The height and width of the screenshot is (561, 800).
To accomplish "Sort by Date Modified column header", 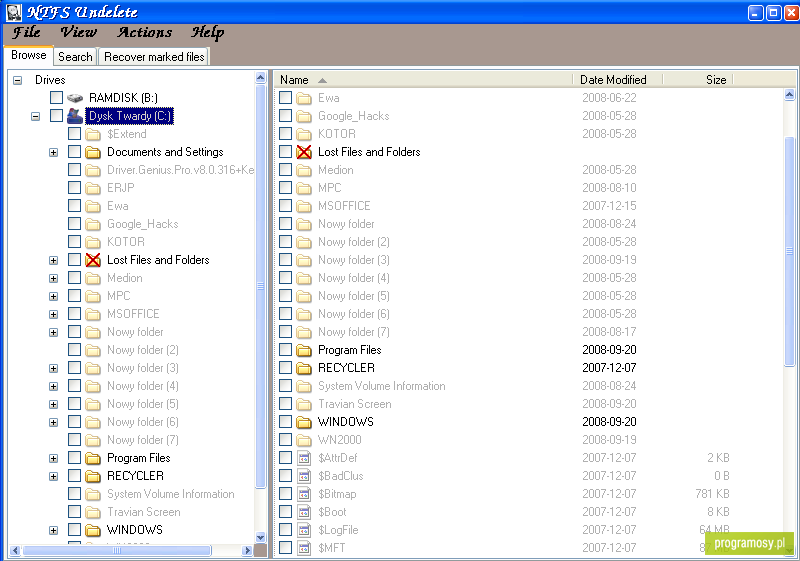I will (618, 80).
